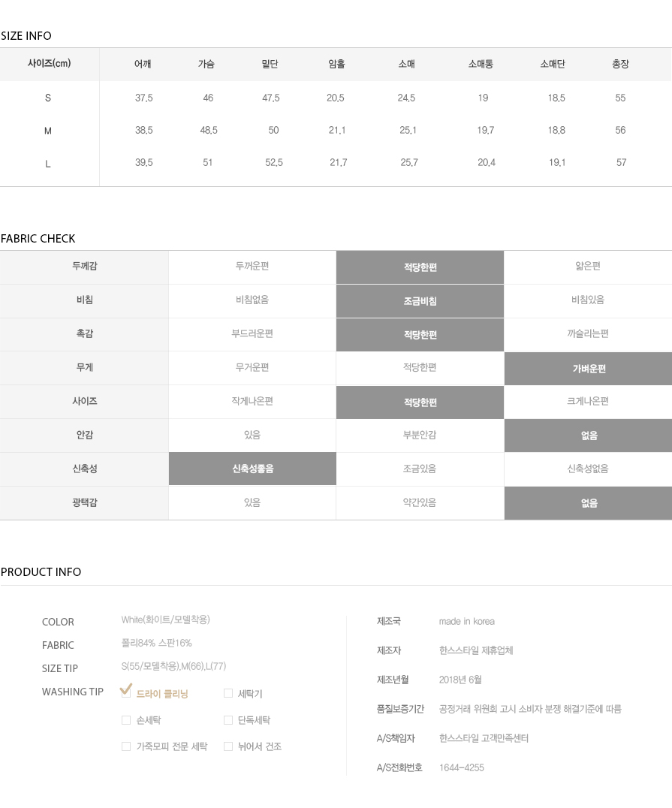
Task: Click the 2018년 6월 manufacture date
Action: click(x=460, y=680)
